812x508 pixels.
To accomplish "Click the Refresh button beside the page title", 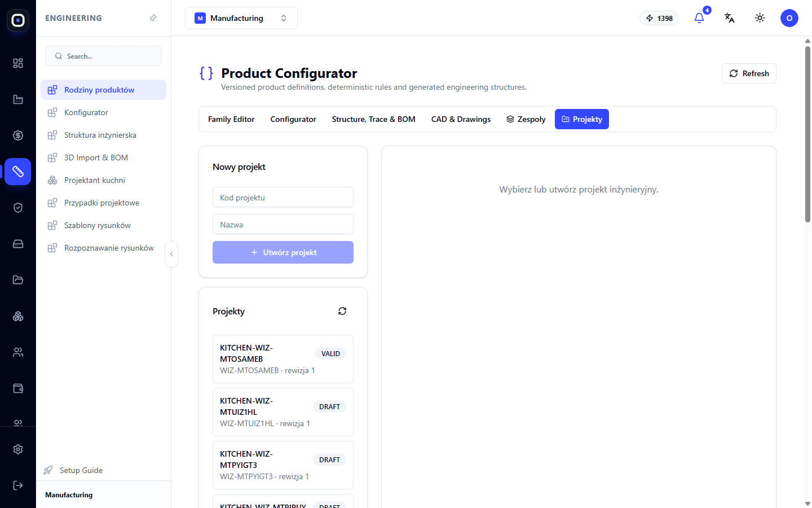I will click(x=749, y=73).
